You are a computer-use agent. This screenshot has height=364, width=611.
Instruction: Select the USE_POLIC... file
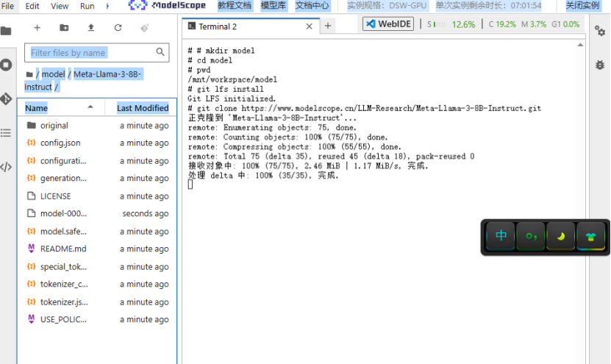point(97,320)
